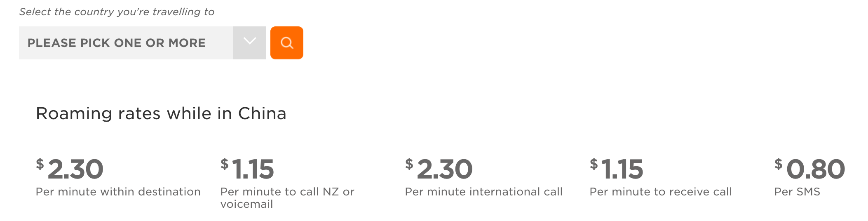Viewport: 868px width, 221px height.
Task: Select the 'Per SMS' caption
Action: tap(797, 192)
